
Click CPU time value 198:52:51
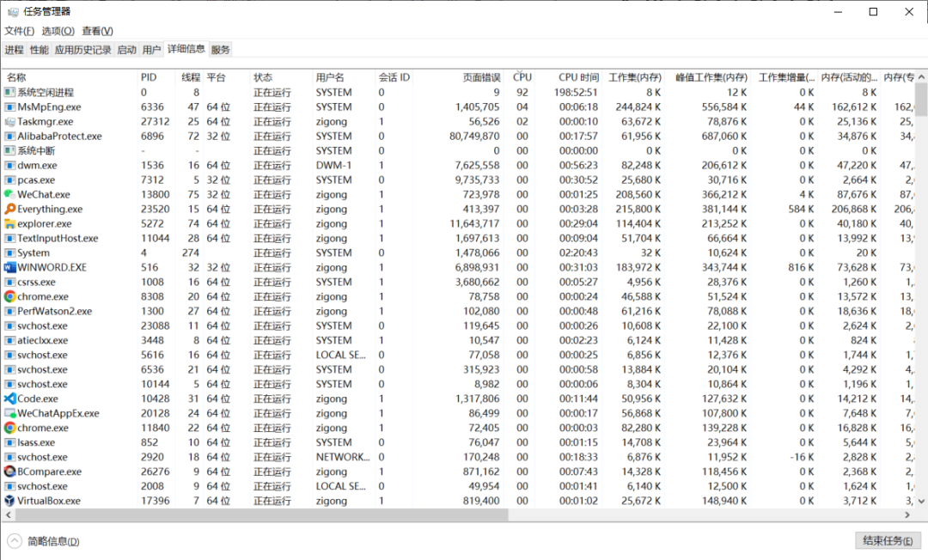[x=576, y=93]
